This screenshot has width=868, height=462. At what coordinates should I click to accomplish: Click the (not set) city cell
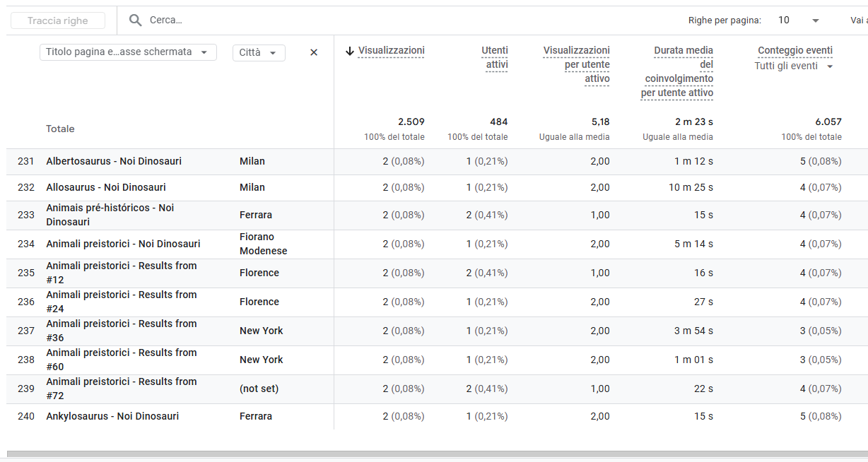tap(259, 389)
